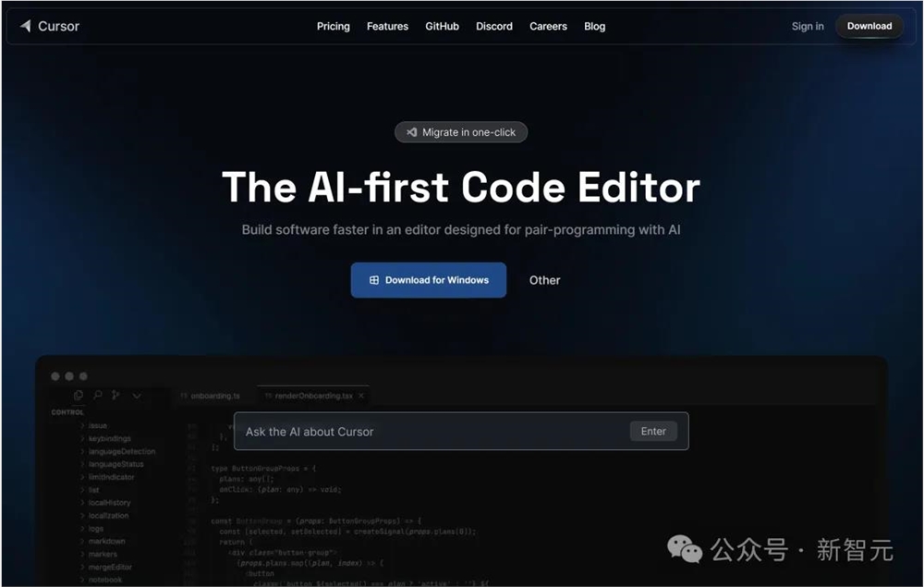
Task: Open the source control branch icon
Action: click(x=115, y=395)
